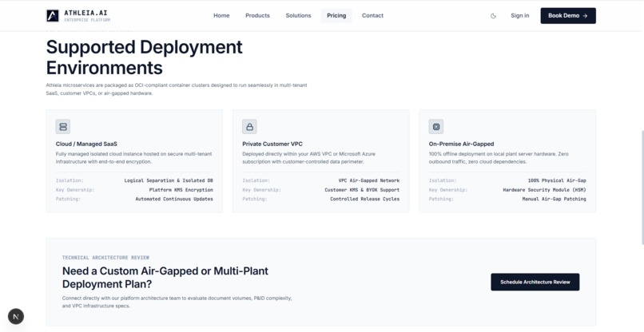
Task: Click the Private Customer VPC card title
Action: (272, 144)
